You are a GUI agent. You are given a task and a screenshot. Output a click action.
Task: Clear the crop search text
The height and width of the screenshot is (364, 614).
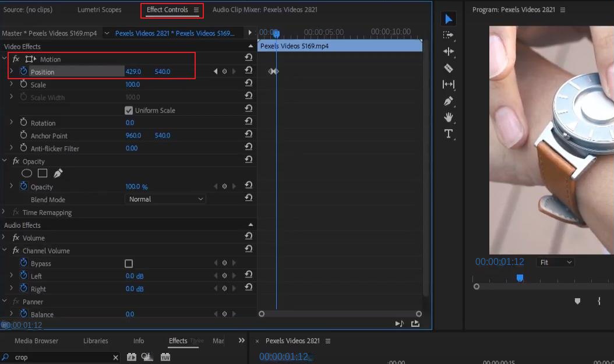pos(115,358)
